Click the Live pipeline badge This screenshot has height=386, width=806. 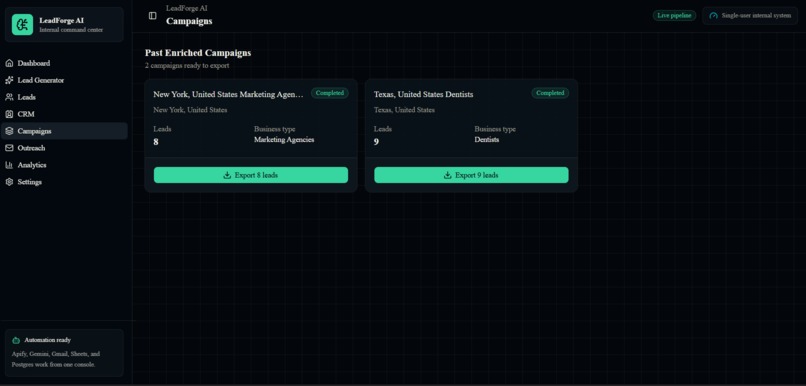674,15
